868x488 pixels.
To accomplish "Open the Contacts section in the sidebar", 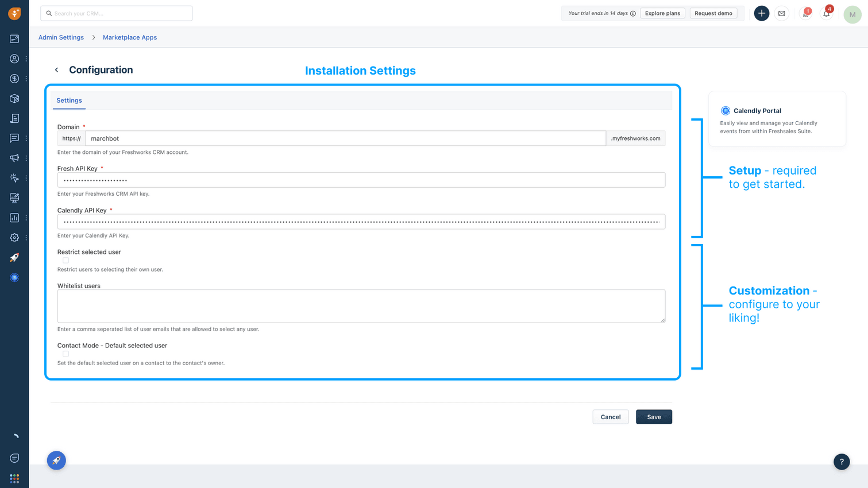I will [x=14, y=59].
